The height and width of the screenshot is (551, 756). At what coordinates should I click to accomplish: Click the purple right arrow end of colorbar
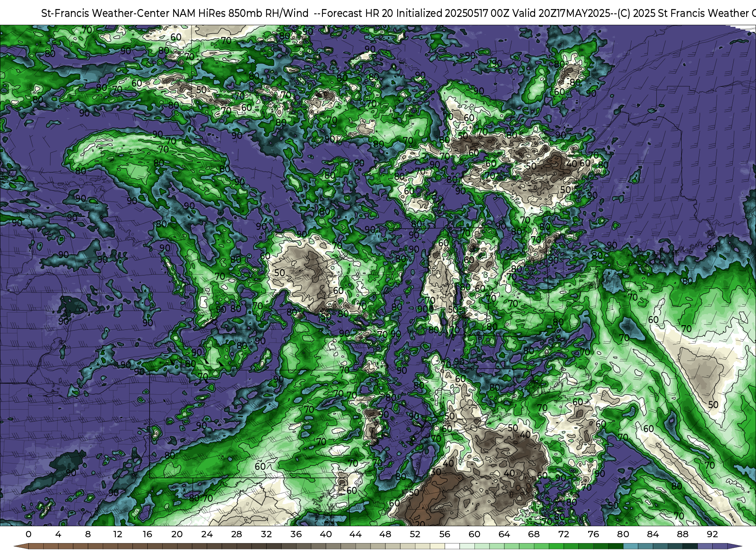coord(734,547)
